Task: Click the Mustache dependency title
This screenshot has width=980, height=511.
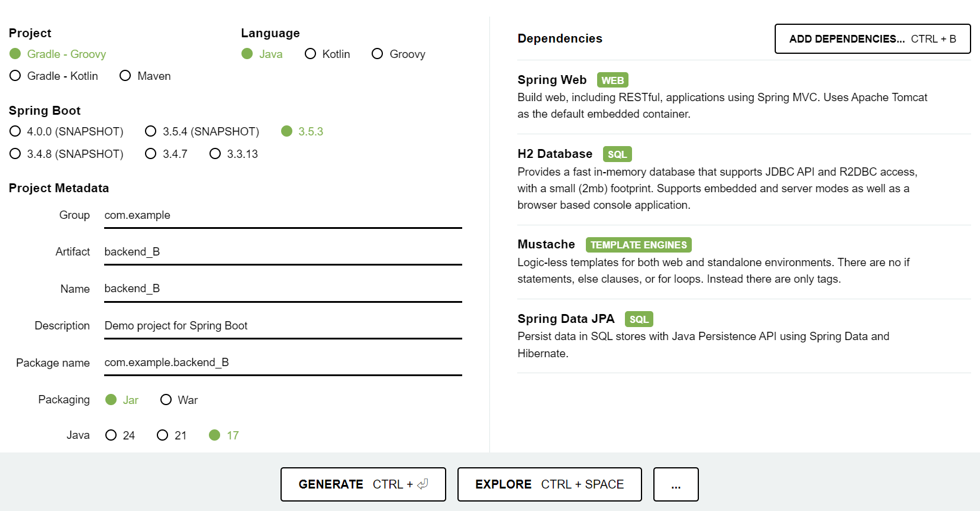Action: (x=546, y=244)
